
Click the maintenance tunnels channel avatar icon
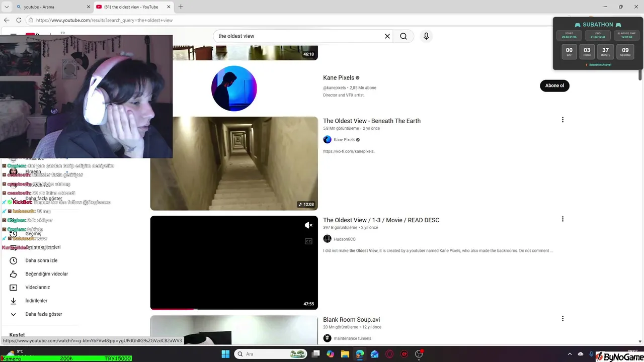[327, 338]
